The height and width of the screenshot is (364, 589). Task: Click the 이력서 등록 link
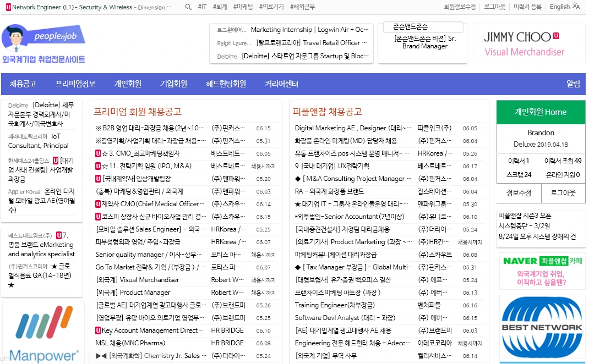[x=528, y=7]
